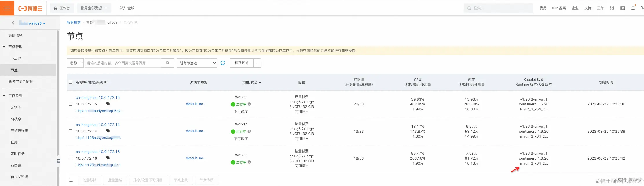This screenshot has width=644, height=186.
Task: Open the 工作台 home button
Action: click(x=62, y=8)
